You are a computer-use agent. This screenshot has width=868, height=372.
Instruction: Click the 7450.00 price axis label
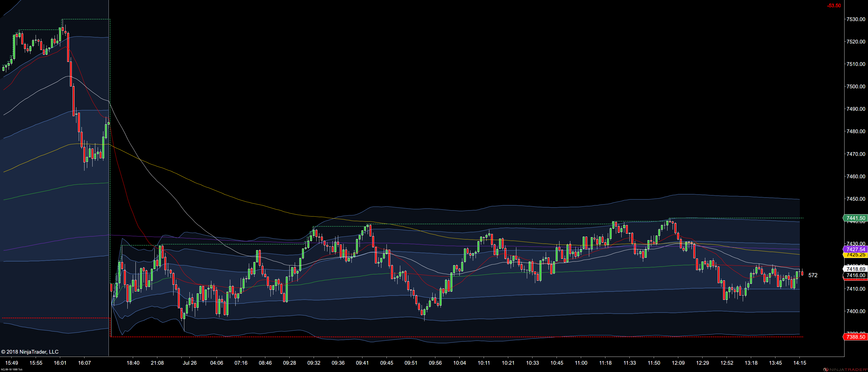coord(856,199)
